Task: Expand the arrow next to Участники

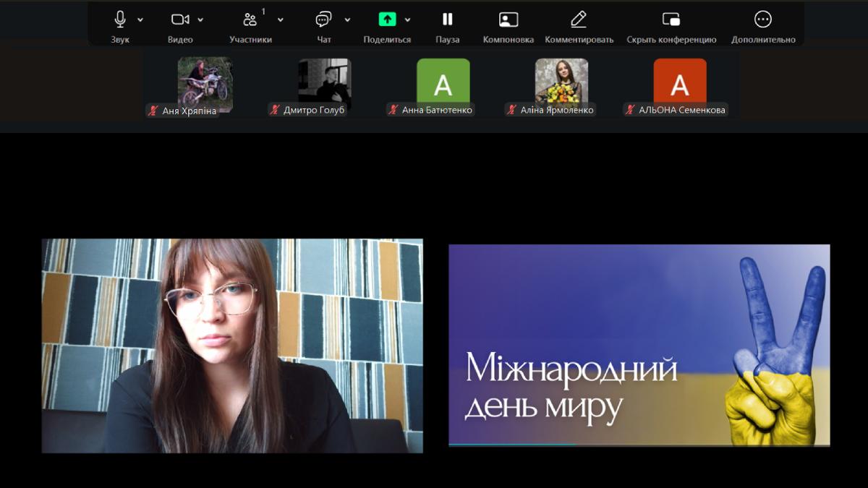Action: [281, 20]
